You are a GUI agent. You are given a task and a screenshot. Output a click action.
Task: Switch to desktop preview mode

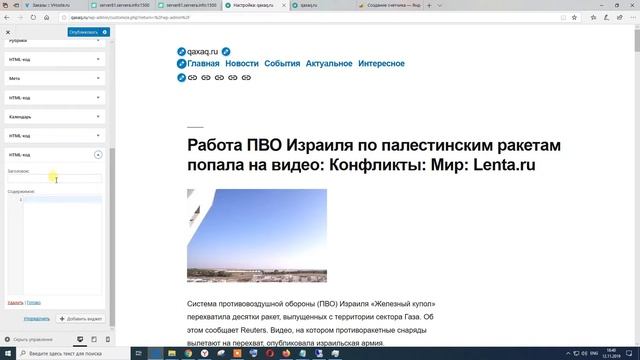pos(80,340)
